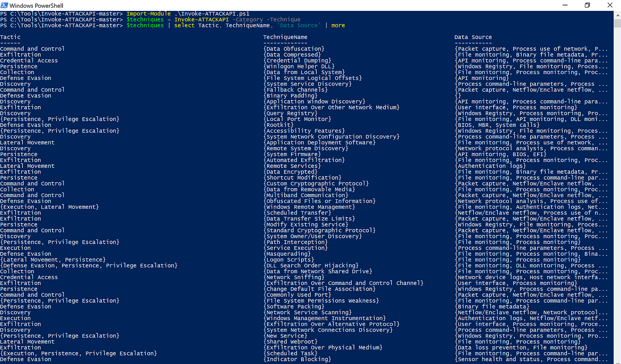This screenshot has height=364, width=621.
Task: Close the Windows PowerShell window
Action: pos(610,5)
